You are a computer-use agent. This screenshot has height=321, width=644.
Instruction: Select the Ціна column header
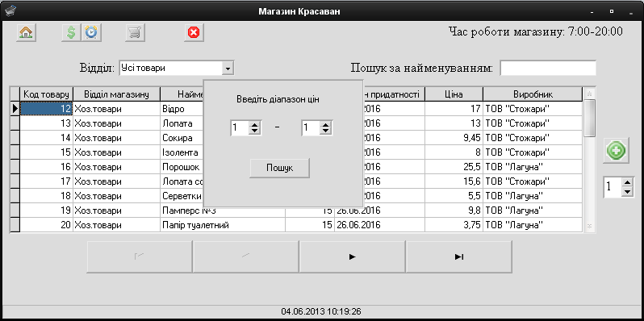tap(454, 94)
